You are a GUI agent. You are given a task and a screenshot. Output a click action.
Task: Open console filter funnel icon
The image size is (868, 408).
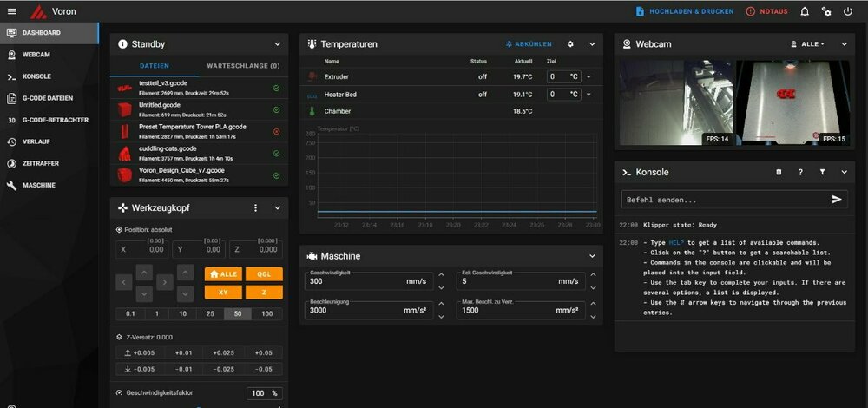pos(822,172)
